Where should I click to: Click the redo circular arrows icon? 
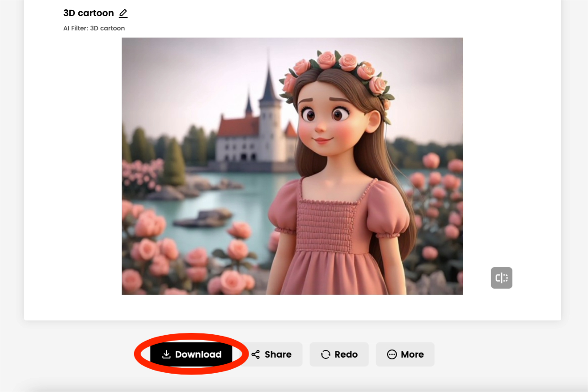[326, 354]
